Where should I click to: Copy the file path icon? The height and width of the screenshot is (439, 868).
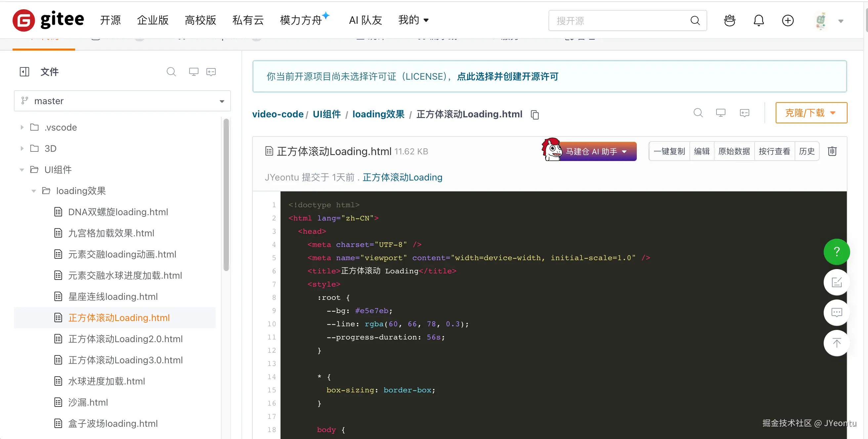tap(535, 115)
